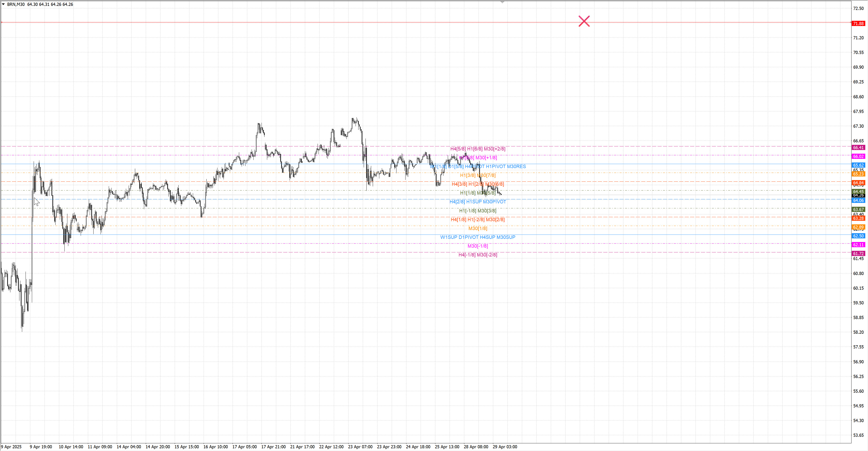Click the H4[-1/8] M30[-2/8] bottom label
Viewport: 868px width, 451px height.
[x=477, y=255]
